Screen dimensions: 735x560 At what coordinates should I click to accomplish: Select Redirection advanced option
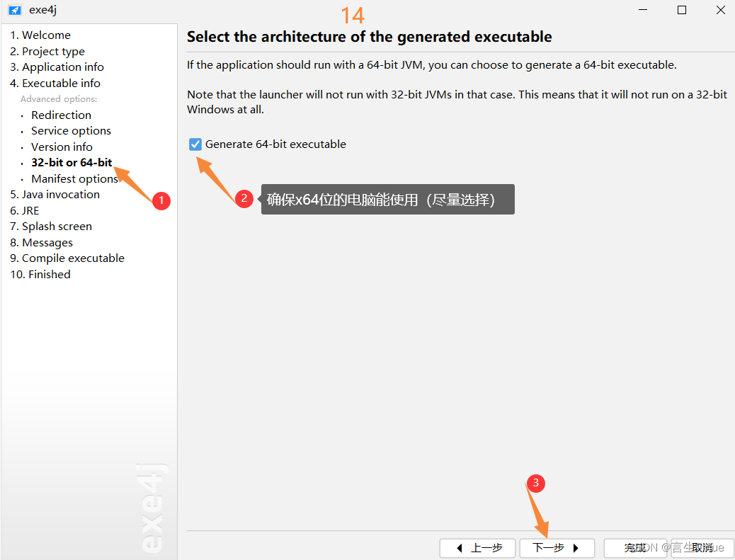pos(61,115)
